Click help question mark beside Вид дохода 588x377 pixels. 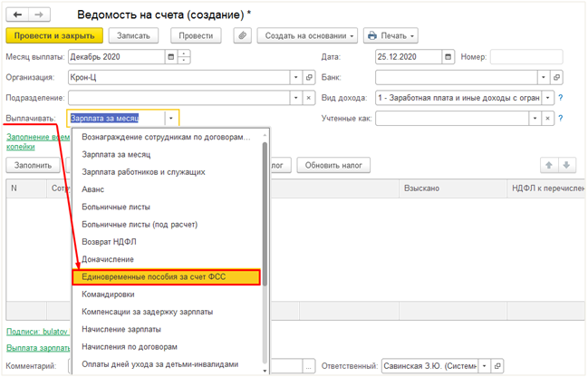coord(561,98)
